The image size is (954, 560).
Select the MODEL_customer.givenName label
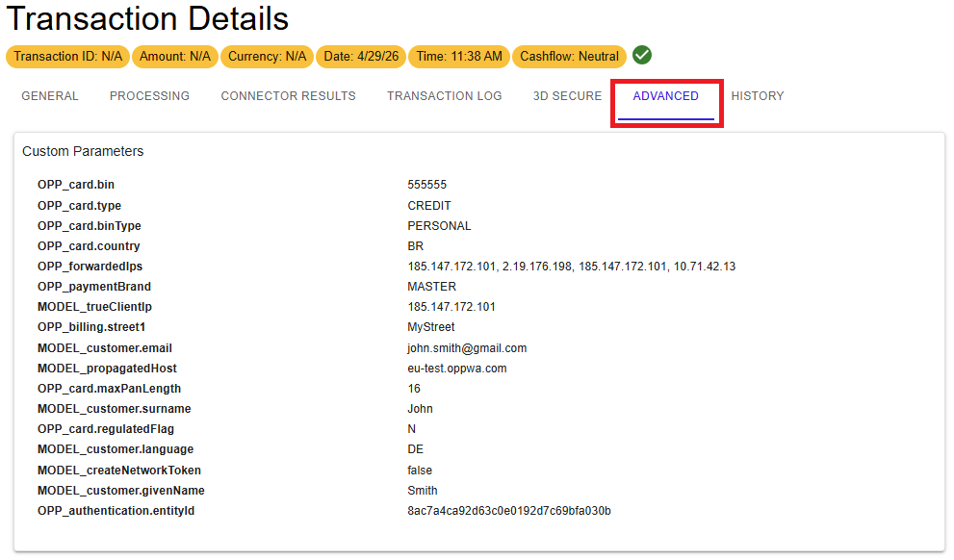121,490
